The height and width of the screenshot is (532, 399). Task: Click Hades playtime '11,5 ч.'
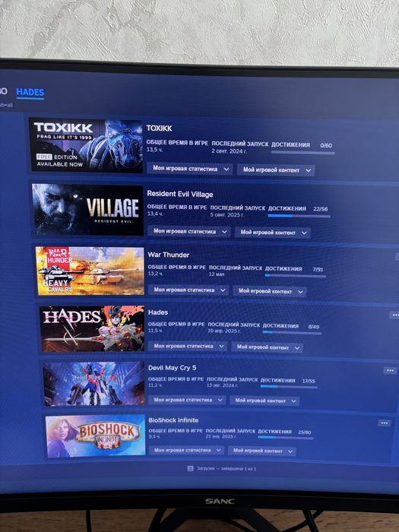pos(155,331)
